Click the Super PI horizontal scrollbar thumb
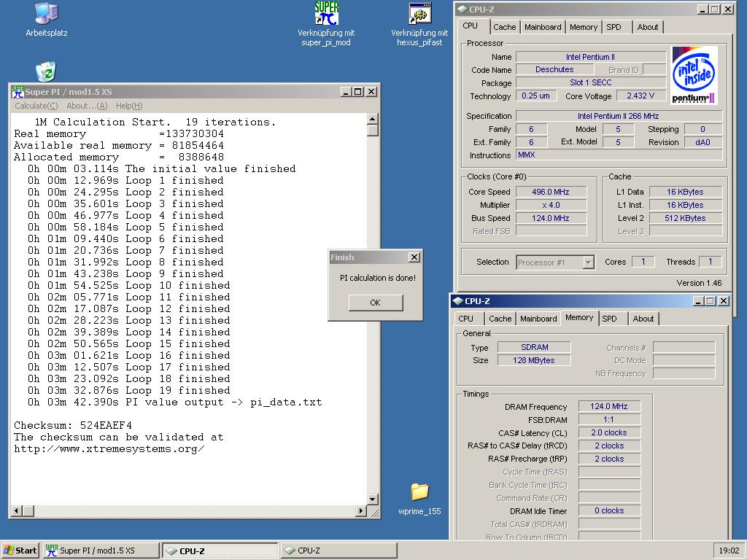Screen dimensions: 747x560 [x=28, y=511]
